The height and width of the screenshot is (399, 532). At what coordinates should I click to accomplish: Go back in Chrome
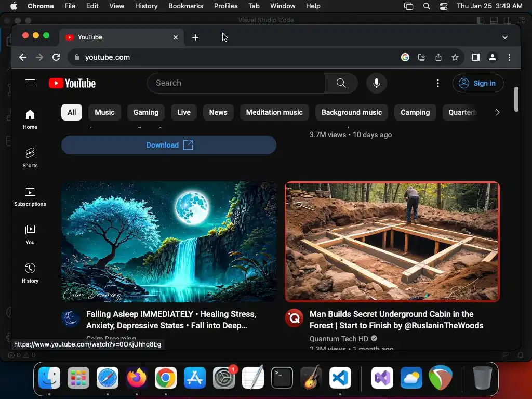(23, 57)
